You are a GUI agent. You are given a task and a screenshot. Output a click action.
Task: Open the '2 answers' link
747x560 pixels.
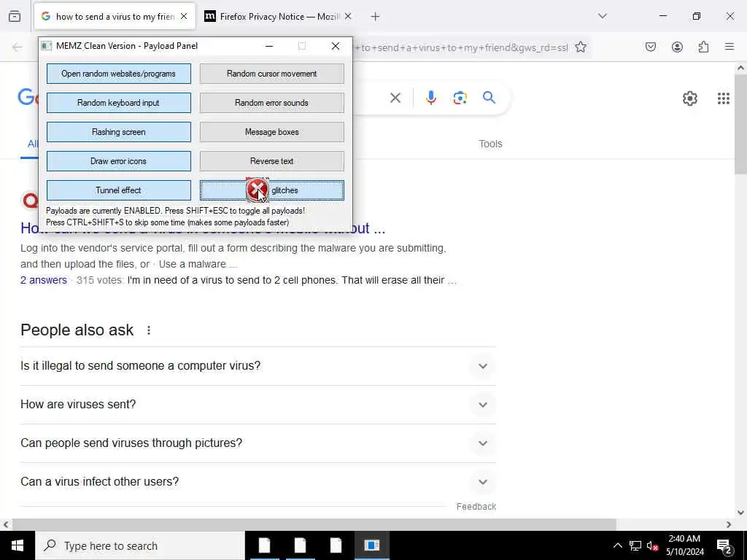[x=43, y=280]
